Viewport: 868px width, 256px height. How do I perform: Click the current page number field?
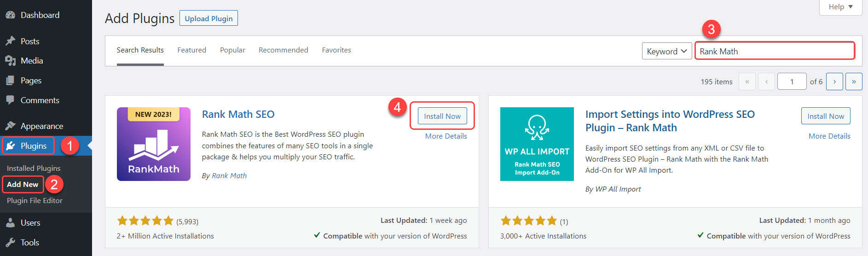click(792, 81)
